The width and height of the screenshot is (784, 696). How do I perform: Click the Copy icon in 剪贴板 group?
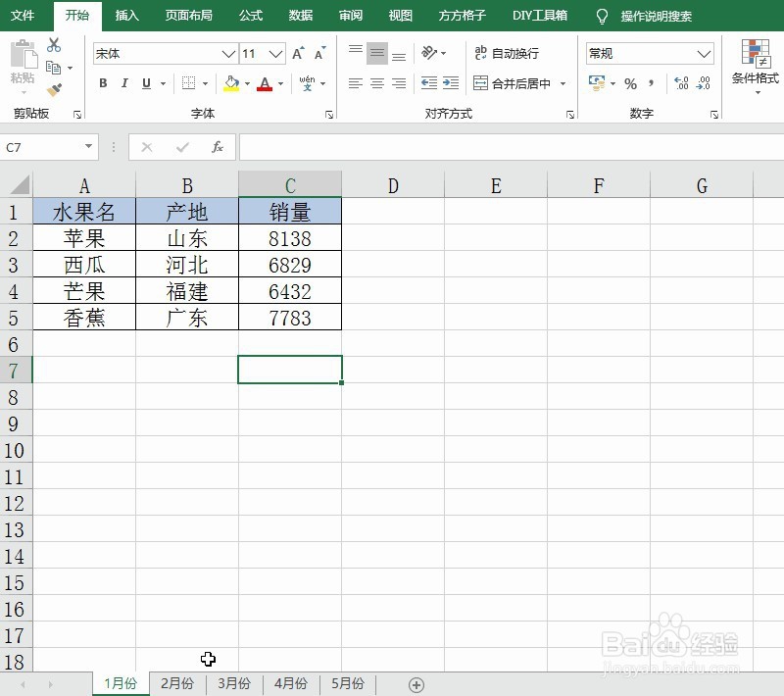55,66
